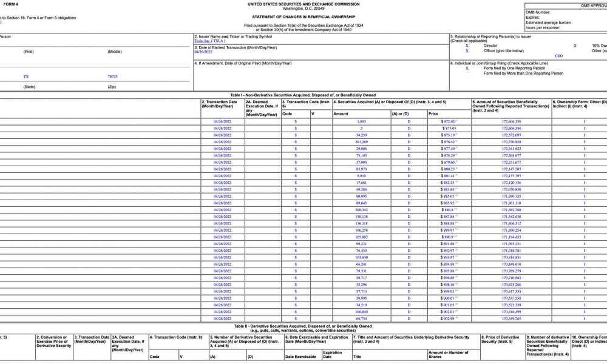Select the amount 105,802
The width and height of the screenshot is (607, 364).
click(361, 237)
